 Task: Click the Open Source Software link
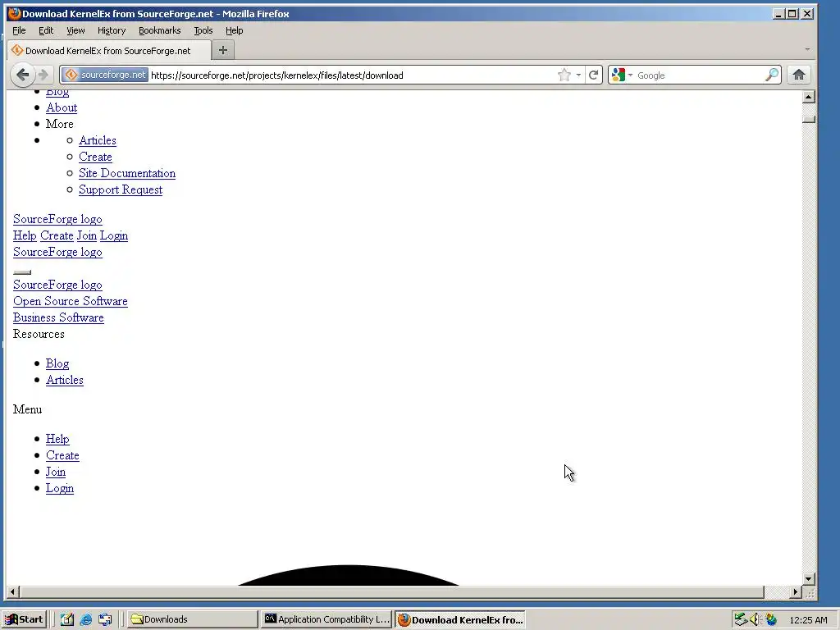click(x=71, y=301)
